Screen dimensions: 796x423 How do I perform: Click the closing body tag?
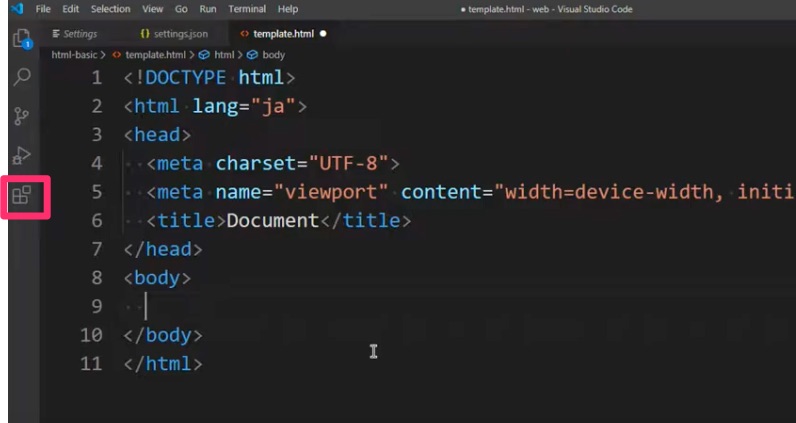click(x=163, y=335)
